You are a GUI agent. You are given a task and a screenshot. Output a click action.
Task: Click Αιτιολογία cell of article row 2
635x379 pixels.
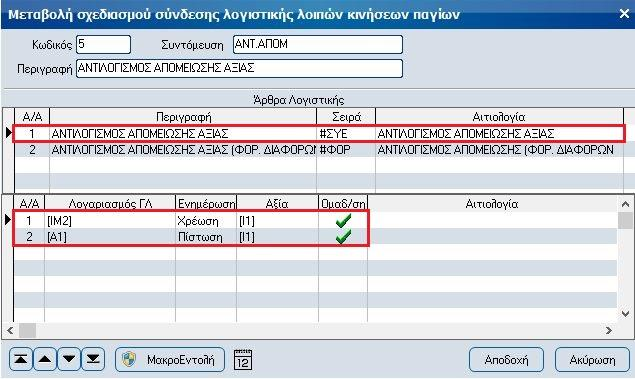click(499, 150)
